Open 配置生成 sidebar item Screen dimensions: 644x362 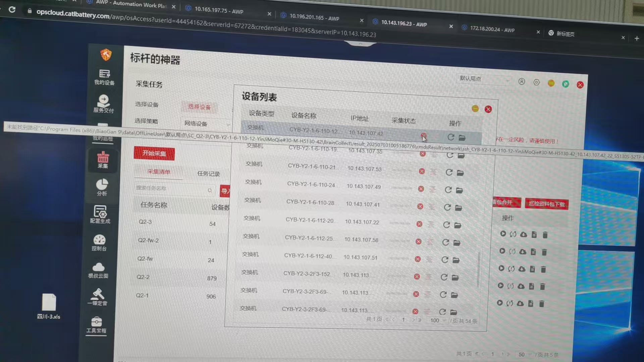[100, 214]
